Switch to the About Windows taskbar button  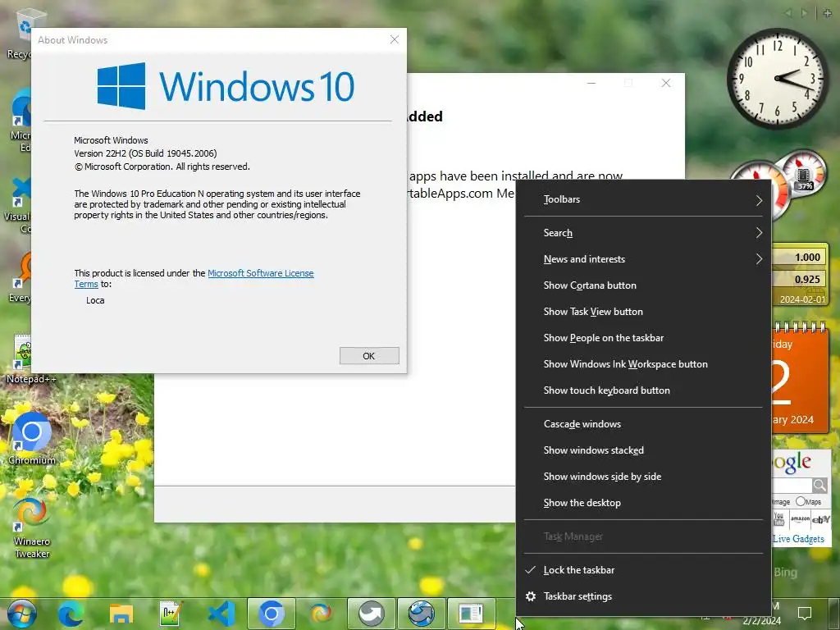(472, 614)
